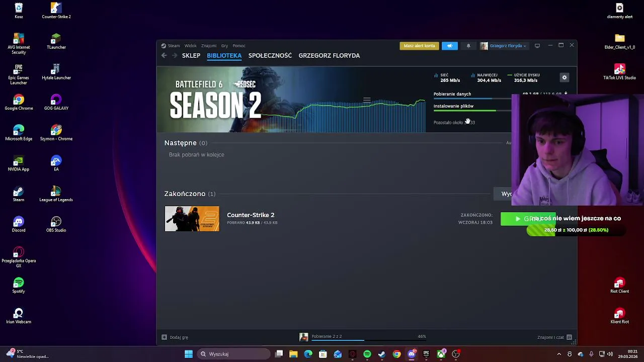Click Masz alert konta button
The height and width of the screenshot is (362, 644).
coord(419,46)
